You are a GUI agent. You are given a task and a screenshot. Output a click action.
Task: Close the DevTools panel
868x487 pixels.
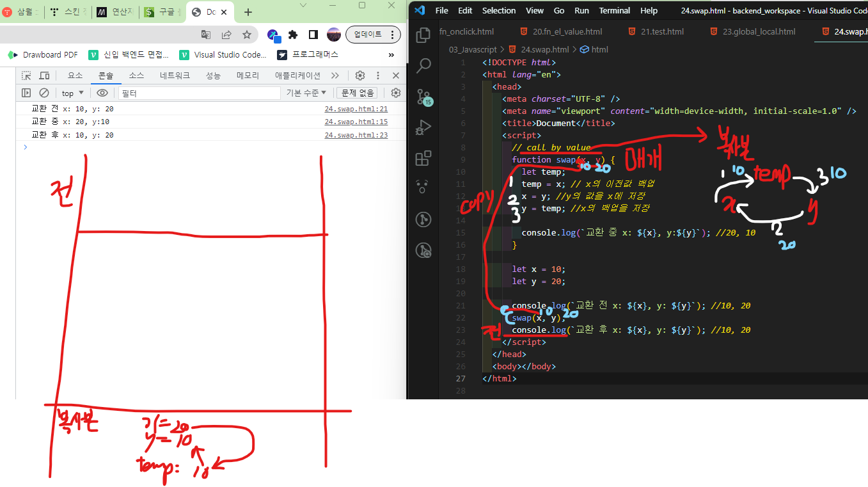[x=396, y=76]
